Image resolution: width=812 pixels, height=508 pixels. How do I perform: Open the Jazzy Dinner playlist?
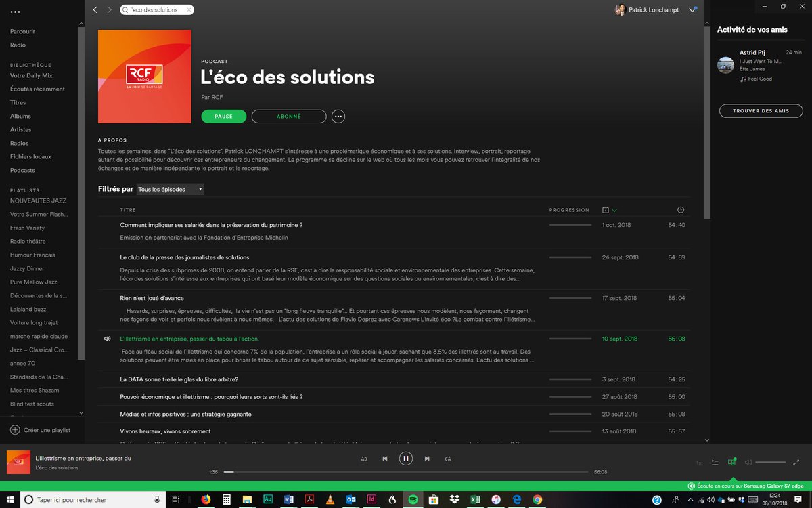[x=27, y=268]
